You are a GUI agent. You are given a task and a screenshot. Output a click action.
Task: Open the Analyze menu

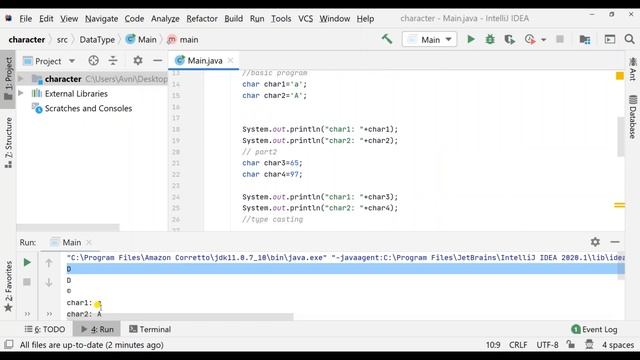165,18
